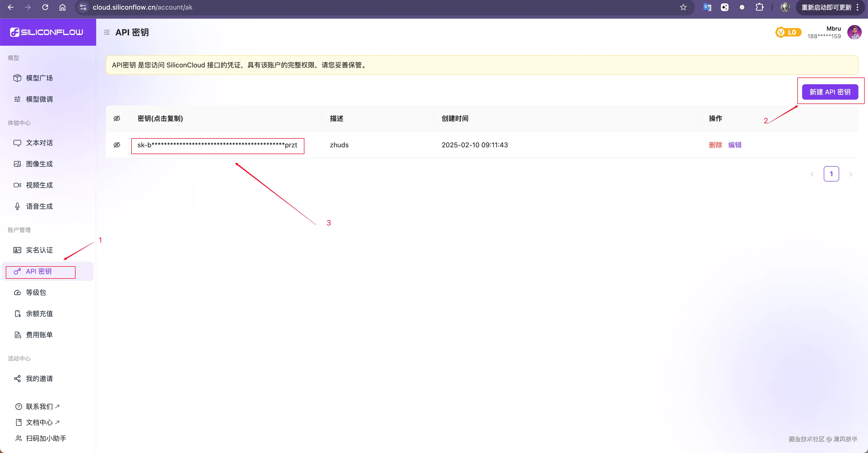Open the user avatar profile picture
This screenshot has width=868, height=453.
click(x=854, y=32)
